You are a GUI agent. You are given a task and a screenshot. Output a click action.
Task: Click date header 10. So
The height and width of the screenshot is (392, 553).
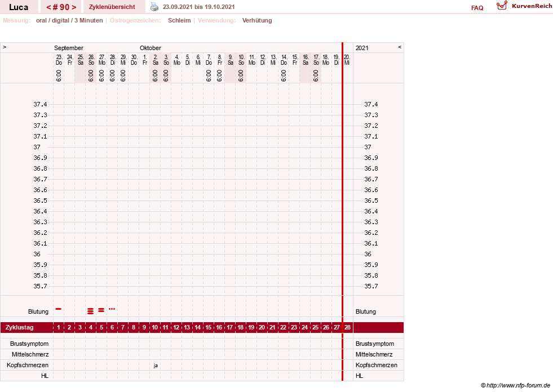[241, 60]
